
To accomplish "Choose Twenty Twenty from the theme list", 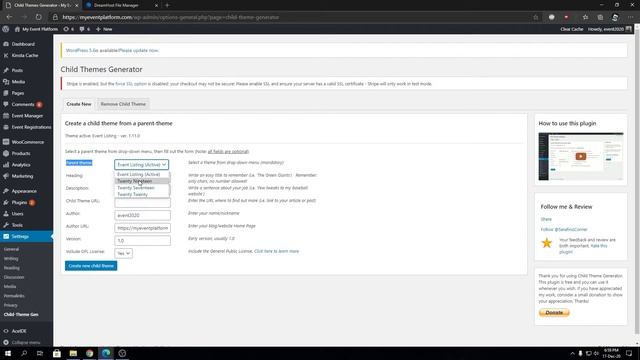I will pos(142,194).
